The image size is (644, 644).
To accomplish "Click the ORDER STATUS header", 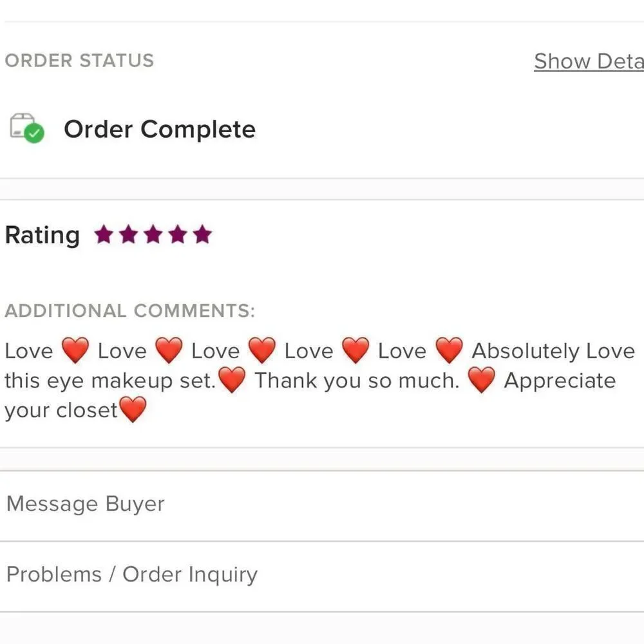I will click(x=79, y=61).
